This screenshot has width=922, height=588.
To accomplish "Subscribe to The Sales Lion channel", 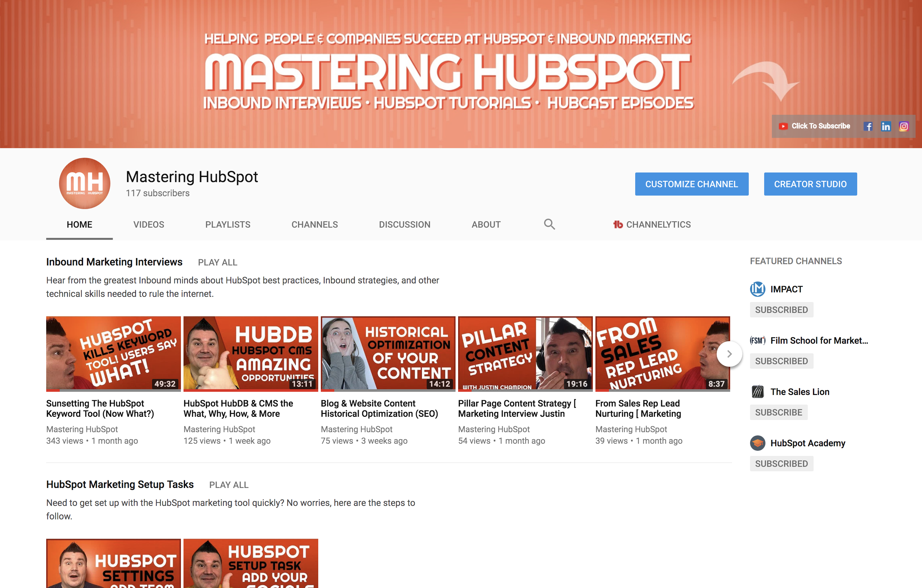I will click(778, 412).
